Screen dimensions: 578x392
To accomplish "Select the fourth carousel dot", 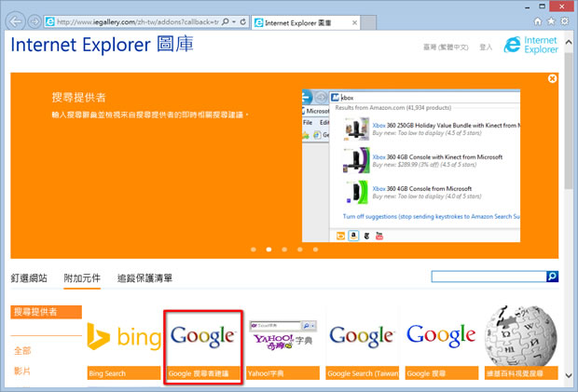I will pos(300,250).
